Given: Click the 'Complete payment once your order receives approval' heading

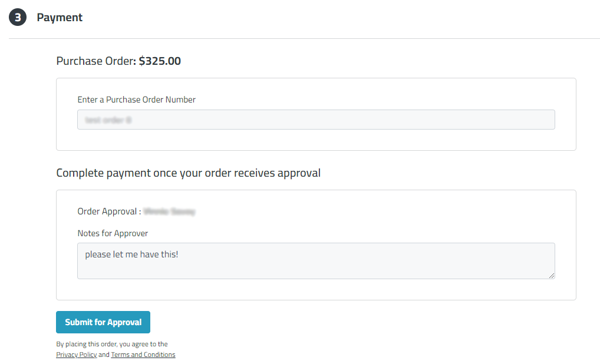Looking at the screenshot, I should [x=188, y=173].
